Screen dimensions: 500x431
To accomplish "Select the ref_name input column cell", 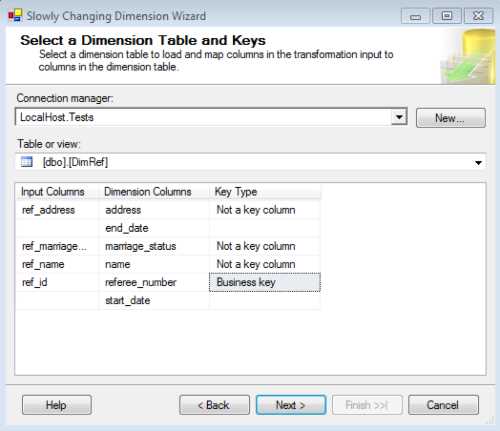I will (x=57, y=264).
